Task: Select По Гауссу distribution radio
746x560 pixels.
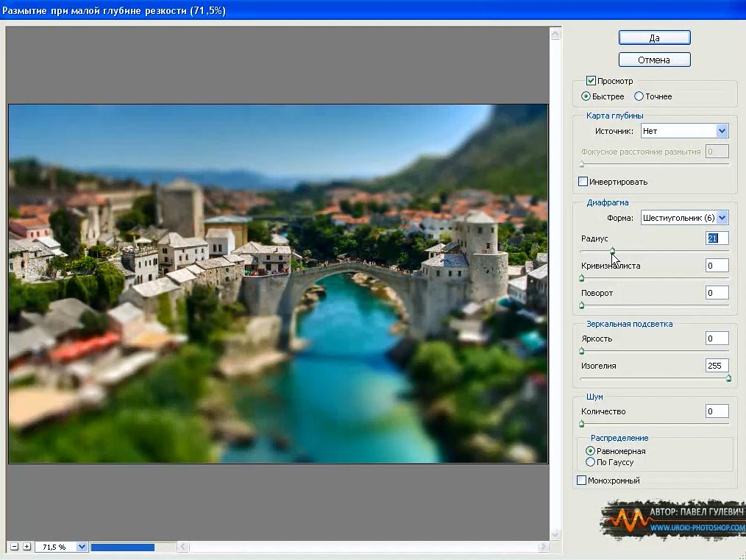Action: pos(591,461)
